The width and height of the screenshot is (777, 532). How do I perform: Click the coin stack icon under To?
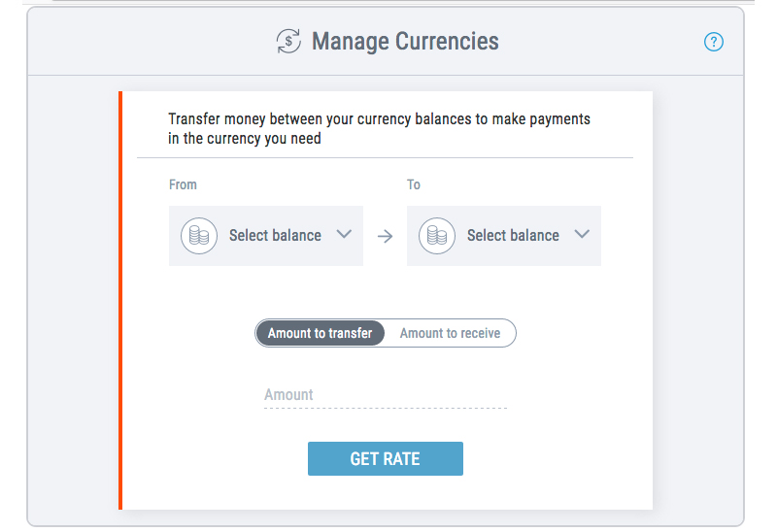pyautogui.click(x=437, y=236)
